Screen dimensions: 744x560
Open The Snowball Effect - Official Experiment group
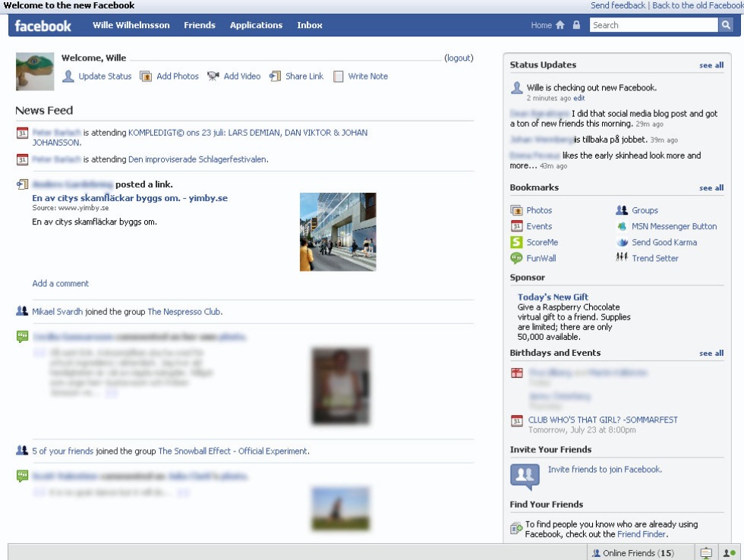point(233,451)
